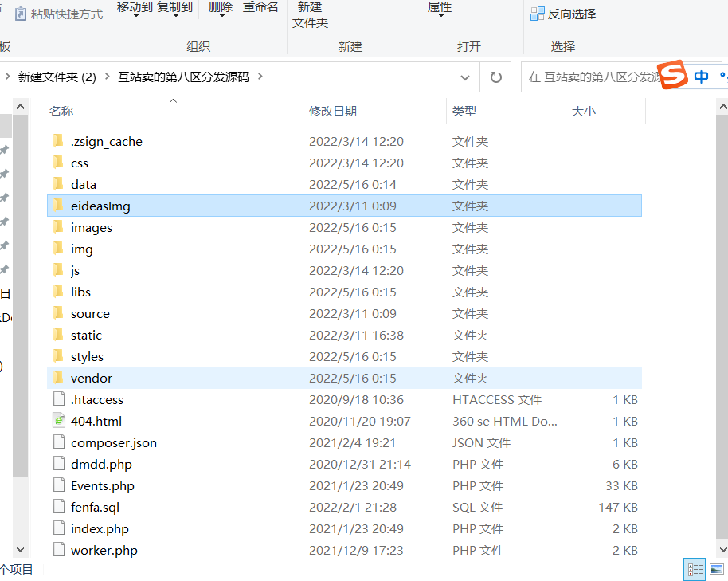Click the vertical scrollbar of the file list

(721, 319)
